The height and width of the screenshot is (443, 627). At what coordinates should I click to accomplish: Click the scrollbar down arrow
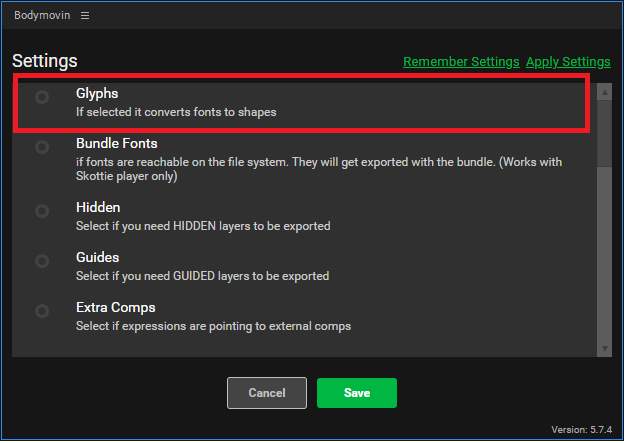(x=604, y=348)
